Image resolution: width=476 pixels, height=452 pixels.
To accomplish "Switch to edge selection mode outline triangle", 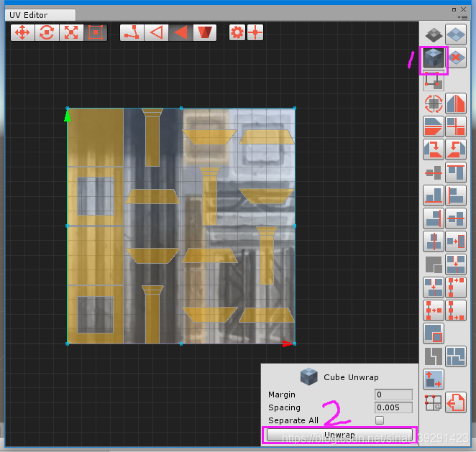I will (x=156, y=32).
